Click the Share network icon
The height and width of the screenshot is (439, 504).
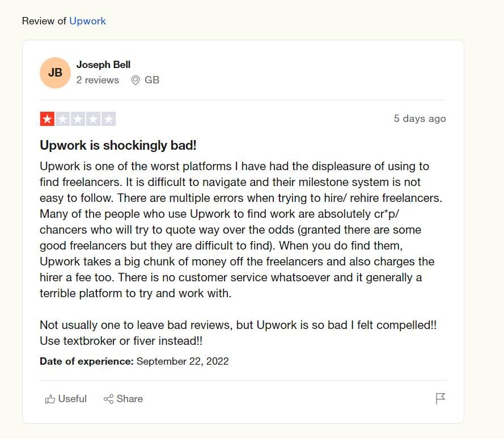(x=108, y=399)
